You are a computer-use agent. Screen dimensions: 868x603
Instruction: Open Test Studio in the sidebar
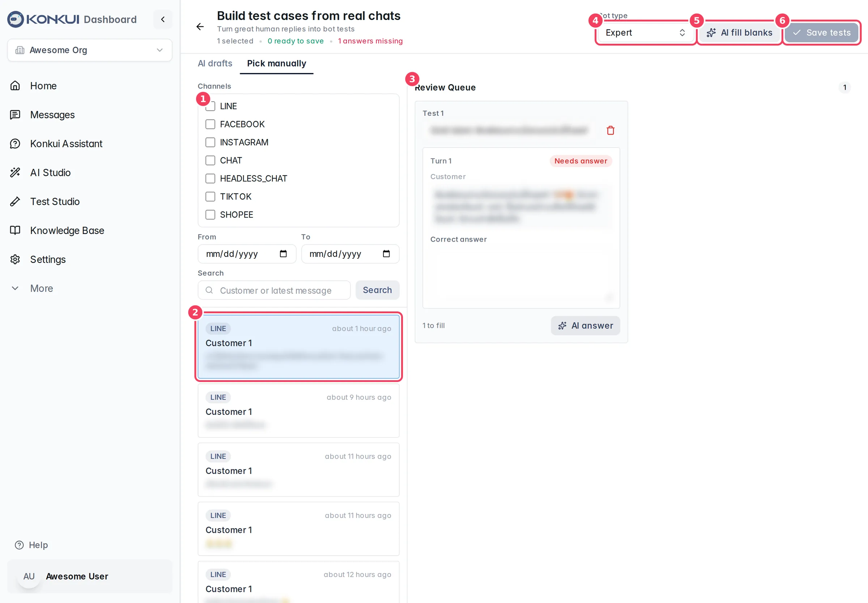point(55,202)
